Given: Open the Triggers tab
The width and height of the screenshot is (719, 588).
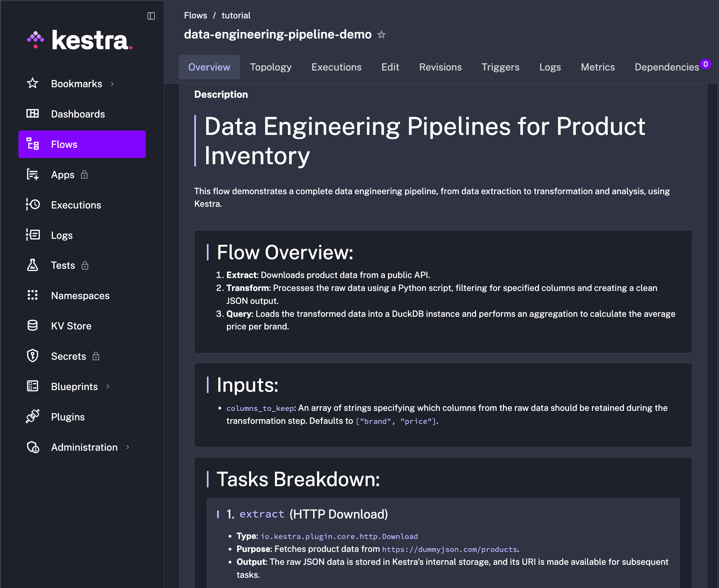Looking at the screenshot, I should click(500, 67).
